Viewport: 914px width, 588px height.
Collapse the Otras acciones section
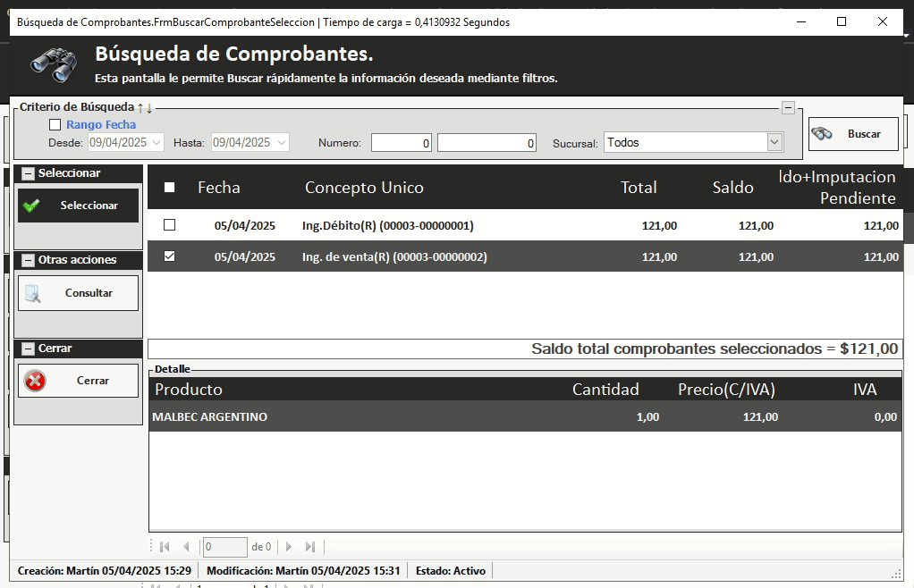point(29,260)
